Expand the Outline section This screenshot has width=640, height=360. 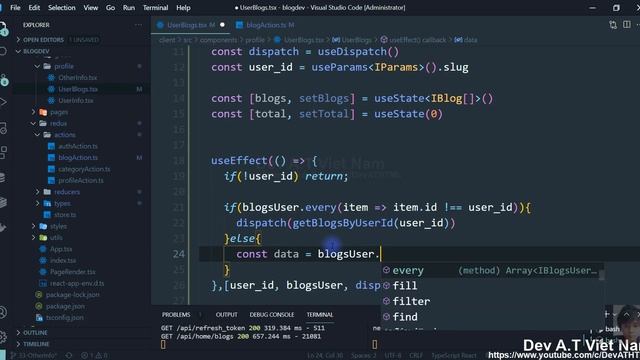point(35,333)
